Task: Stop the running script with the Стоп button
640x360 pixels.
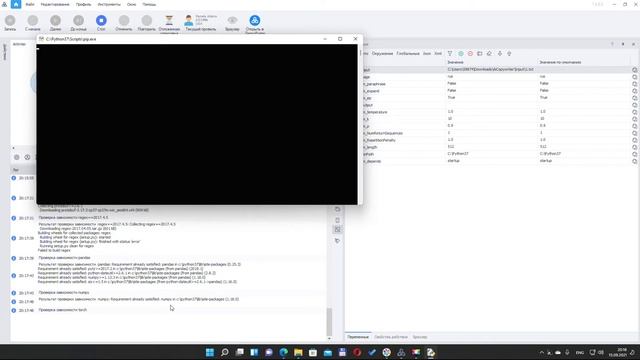Action: click(x=101, y=23)
